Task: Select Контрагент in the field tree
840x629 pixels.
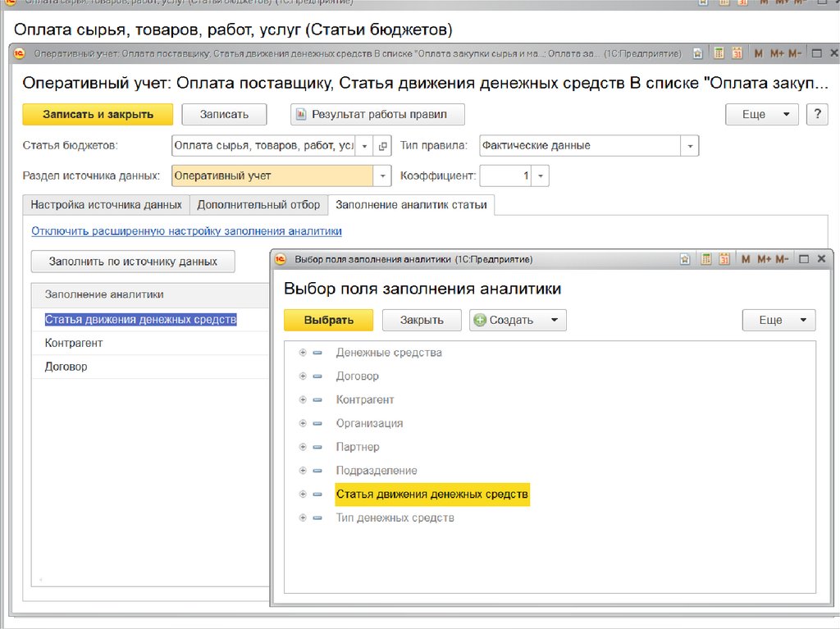Action: (x=365, y=399)
